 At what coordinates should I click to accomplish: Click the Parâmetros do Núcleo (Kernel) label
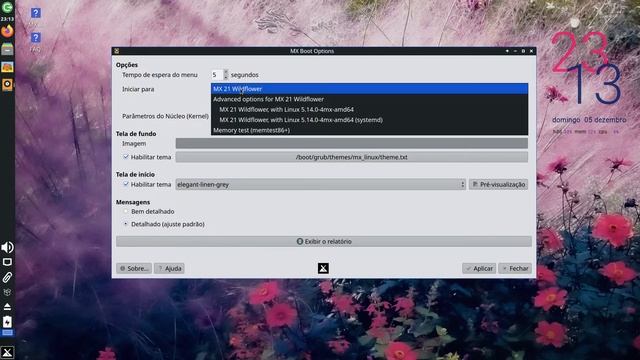165,116
